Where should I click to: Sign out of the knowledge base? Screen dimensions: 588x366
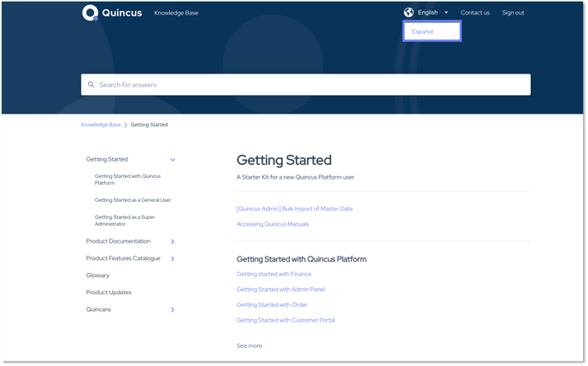514,12
